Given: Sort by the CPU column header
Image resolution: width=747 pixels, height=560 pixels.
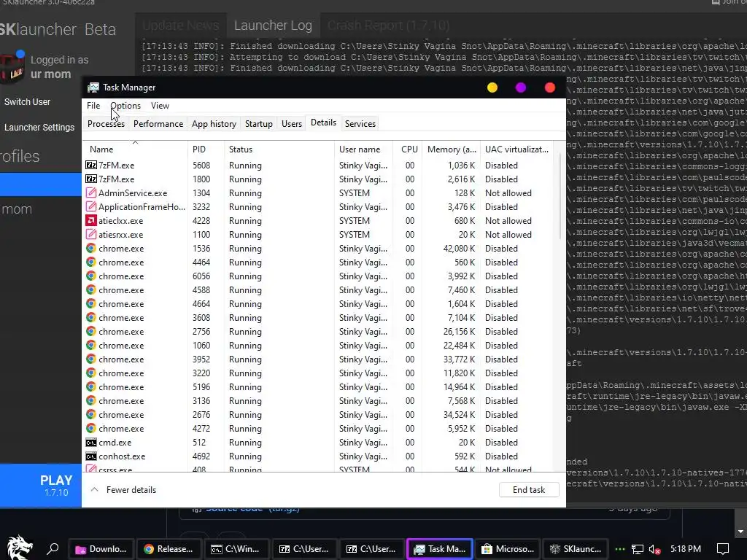Looking at the screenshot, I should tap(409, 149).
